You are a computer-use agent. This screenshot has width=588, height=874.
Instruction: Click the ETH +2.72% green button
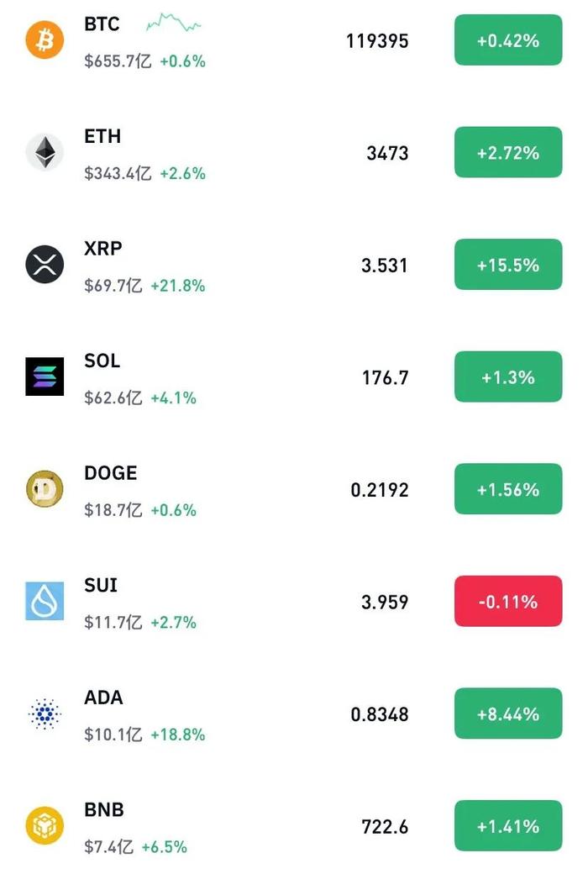[x=508, y=152]
